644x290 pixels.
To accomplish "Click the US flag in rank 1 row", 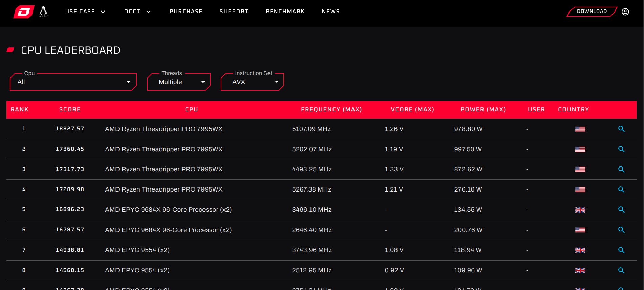I will click(580, 129).
